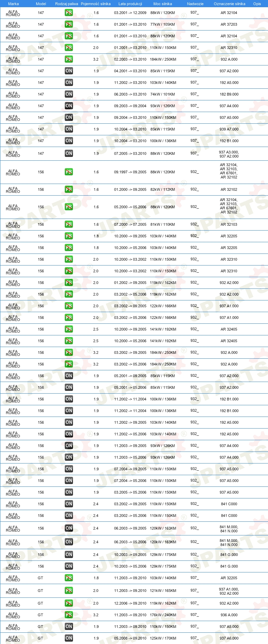The image size is (268, 644).
Task: Click the diesel ON icon in the GT 110kW / 150KM row
Action: tap(69, 627)
